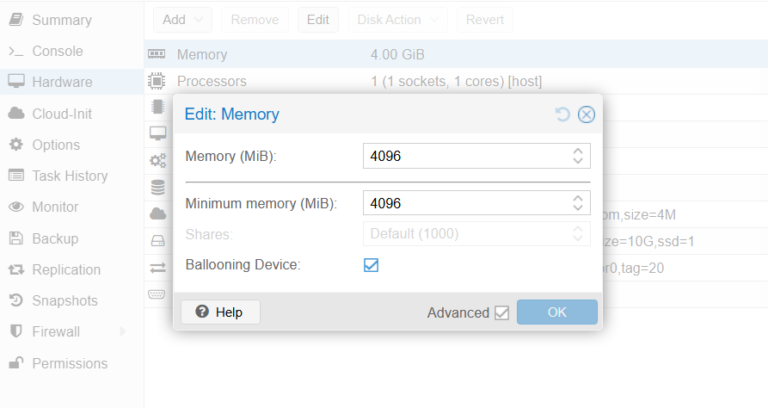Open the Monitor eye entry
This screenshot has height=408, width=768.
(55, 207)
